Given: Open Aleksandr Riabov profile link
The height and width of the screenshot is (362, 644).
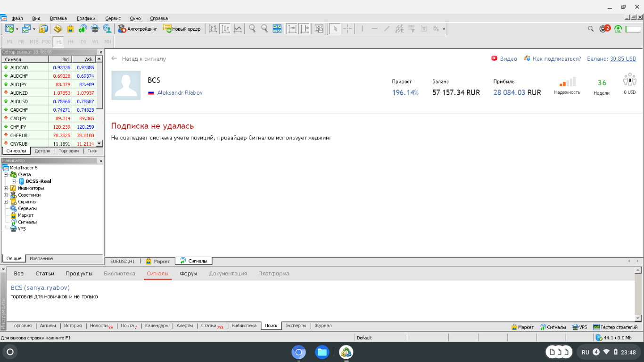Looking at the screenshot, I should point(180,93).
